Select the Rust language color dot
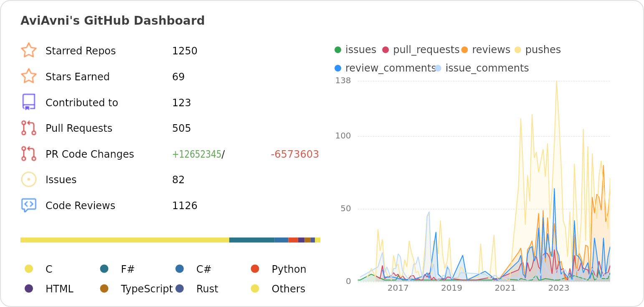 (180, 288)
